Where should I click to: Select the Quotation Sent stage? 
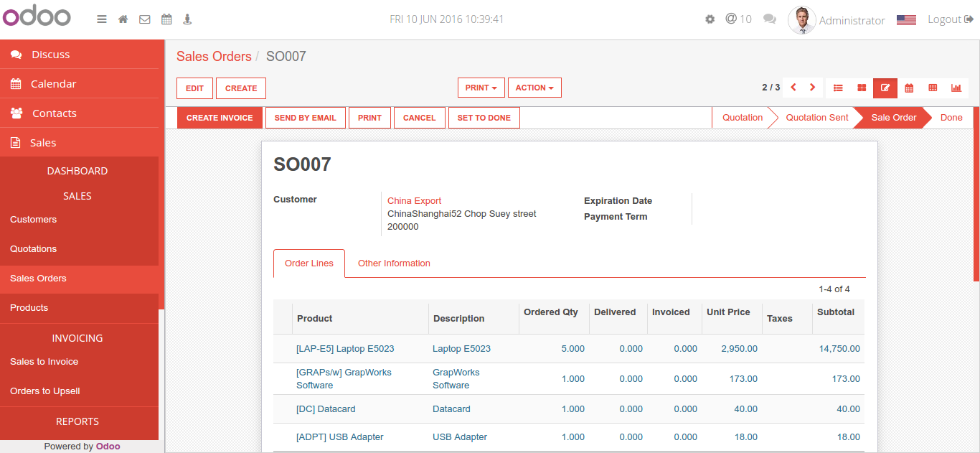(x=816, y=118)
